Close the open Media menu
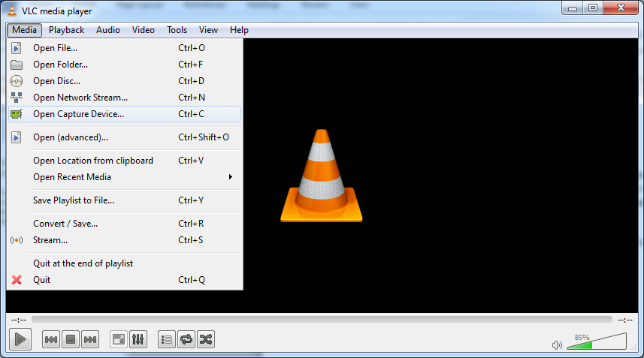This screenshot has width=644, height=358. (x=24, y=30)
